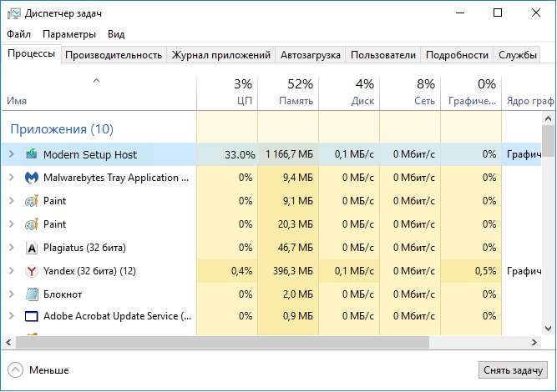Select the Adobe Acrobat Update Service name
Screen dimensions: 557x392
tap(117, 316)
